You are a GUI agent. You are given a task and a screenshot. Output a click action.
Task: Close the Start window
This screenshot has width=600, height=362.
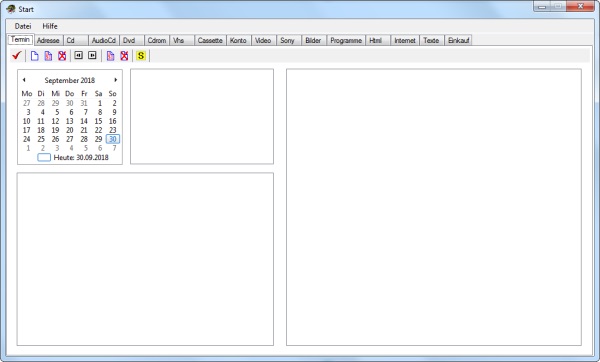(580, 6)
